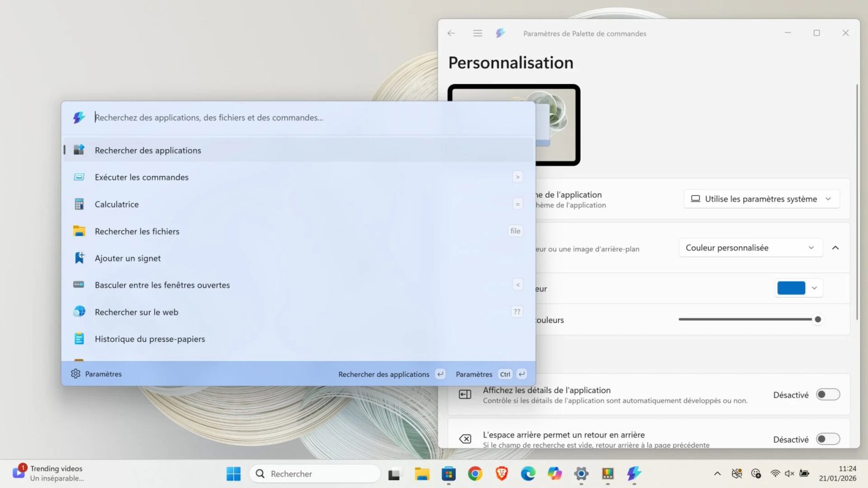Click the Calculatrice calculator icon
This screenshot has width=868, height=488.
tap(79, 204)
